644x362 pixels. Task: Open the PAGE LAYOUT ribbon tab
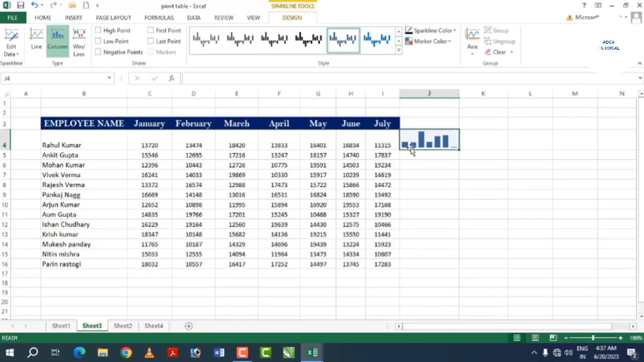tap(113, 18)
